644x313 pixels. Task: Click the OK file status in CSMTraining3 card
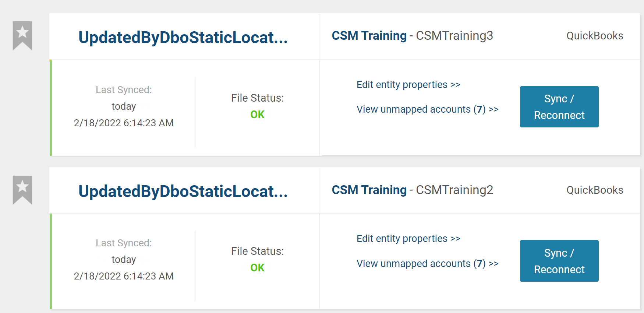click(258, 115)
